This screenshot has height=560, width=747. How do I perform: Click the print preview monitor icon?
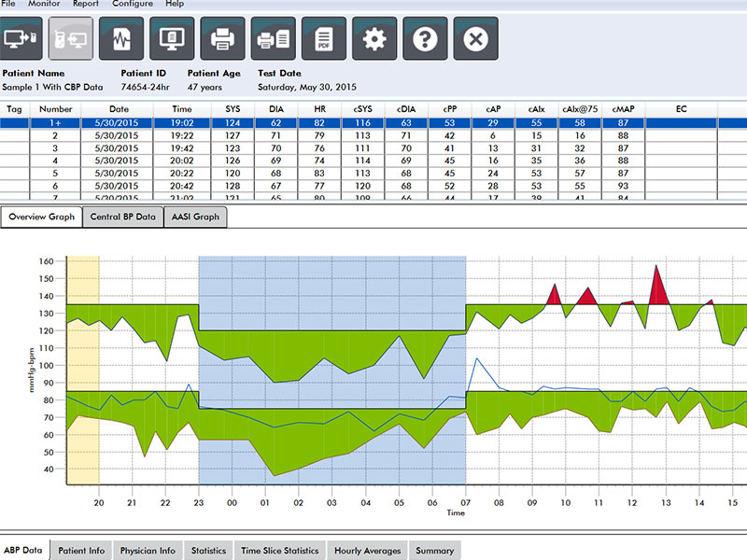[x=172, y=38]
